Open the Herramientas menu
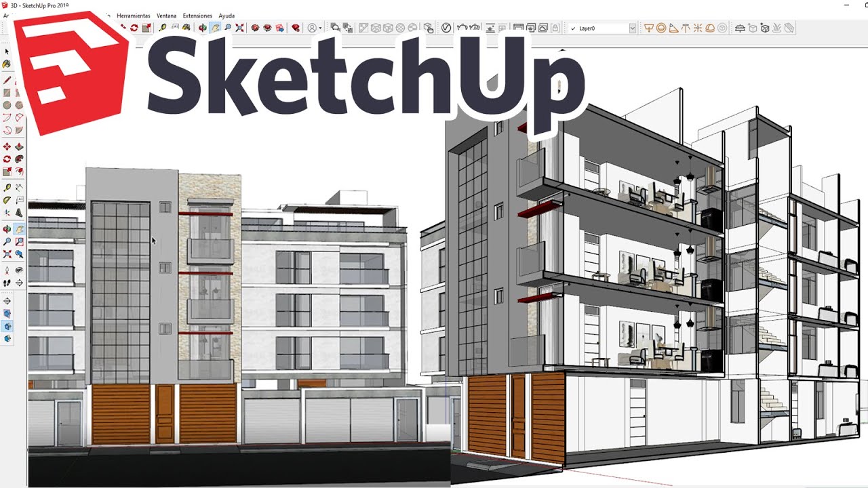 [x=134, y=16]
